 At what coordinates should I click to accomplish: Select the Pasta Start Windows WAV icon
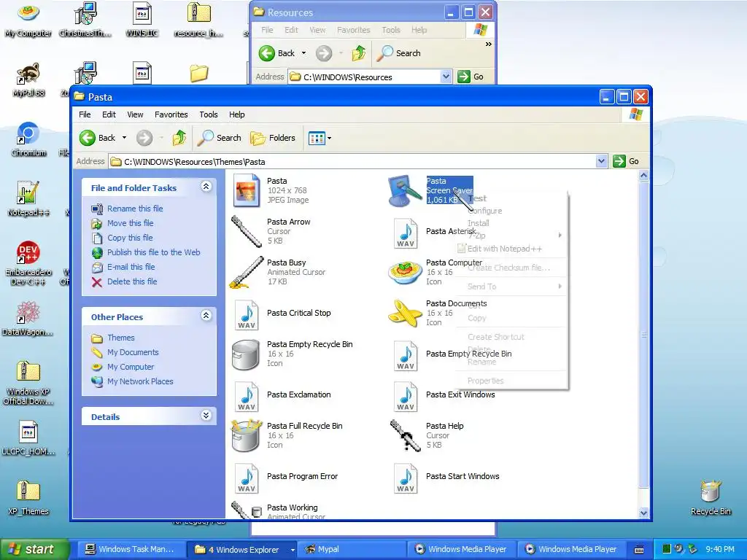tap(406, 478)
